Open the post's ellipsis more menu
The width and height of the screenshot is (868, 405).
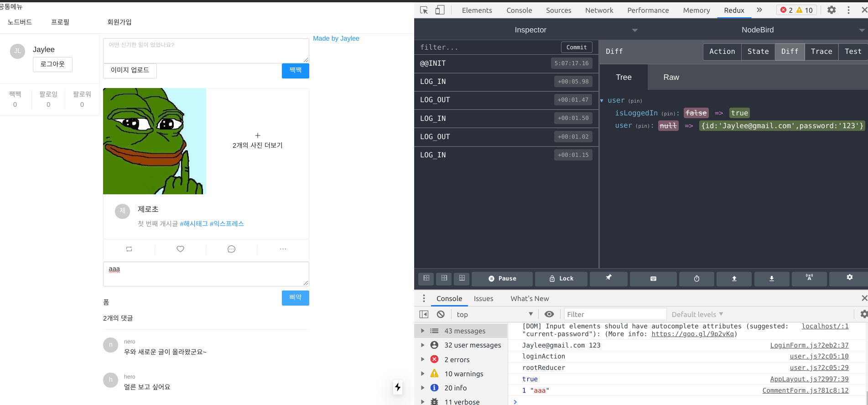(x=283, y=249)
